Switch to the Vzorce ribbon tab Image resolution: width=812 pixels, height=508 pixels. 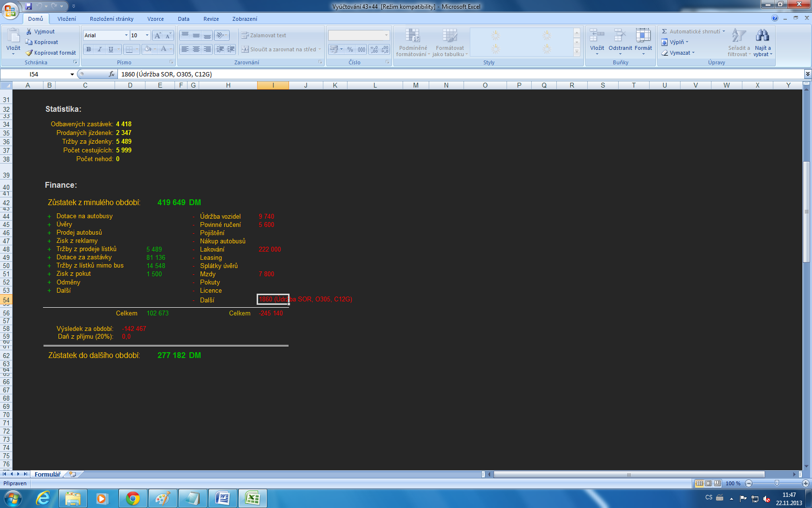(x=156, y=19)
